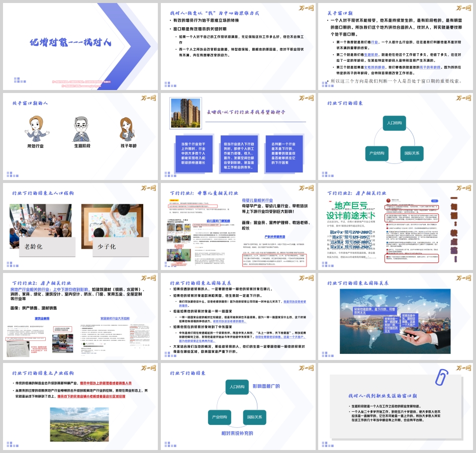Click the 人口结构 circle in the three-circle diagram

[394, 123]
